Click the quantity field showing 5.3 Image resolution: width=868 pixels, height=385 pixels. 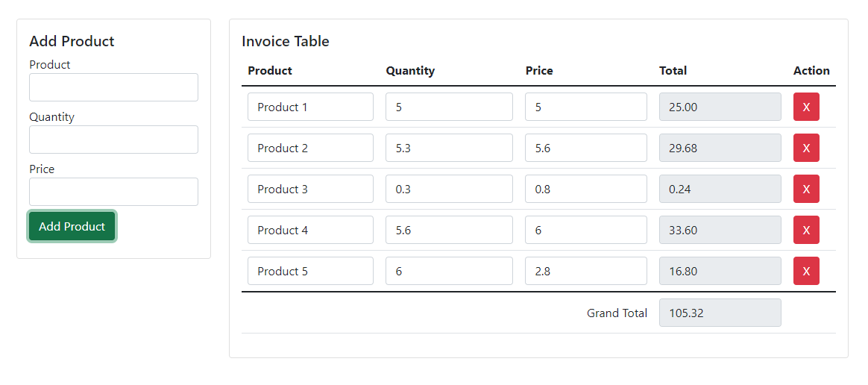[449, 148]
